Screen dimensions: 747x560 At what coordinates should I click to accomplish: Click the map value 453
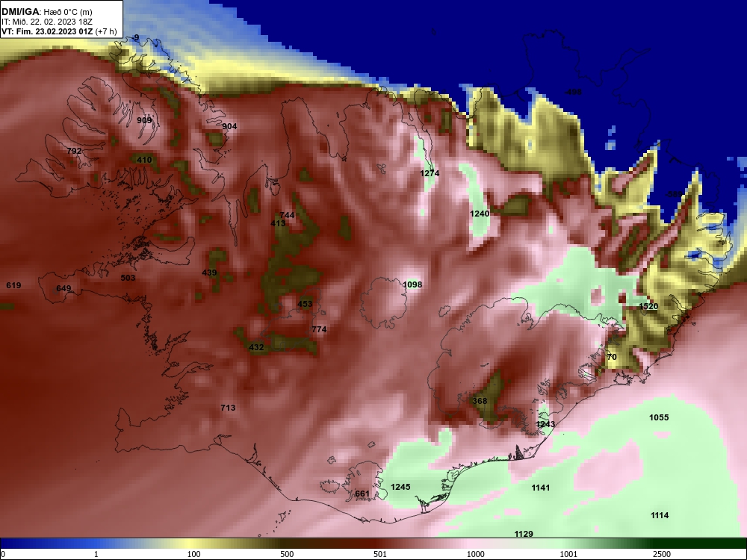click(305, 304)
